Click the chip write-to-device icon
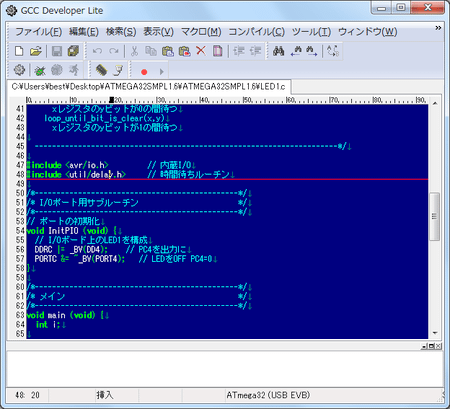Screen dimensions: 450x409 (101, 70)
